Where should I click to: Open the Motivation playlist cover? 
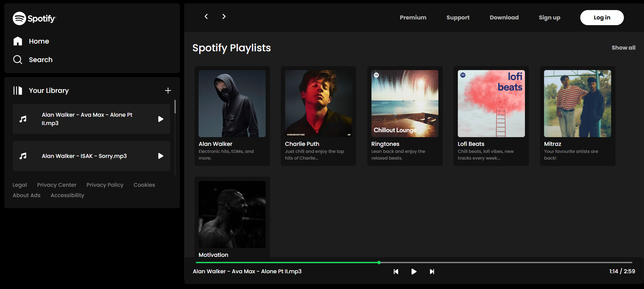click(x=232, y=215)
